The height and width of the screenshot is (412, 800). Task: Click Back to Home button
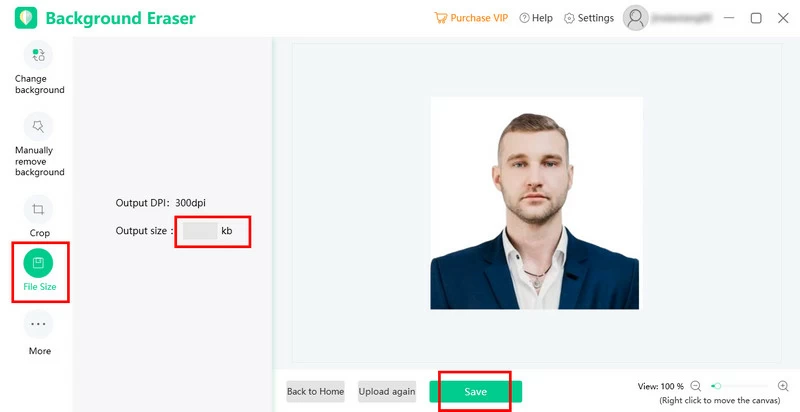315,392
